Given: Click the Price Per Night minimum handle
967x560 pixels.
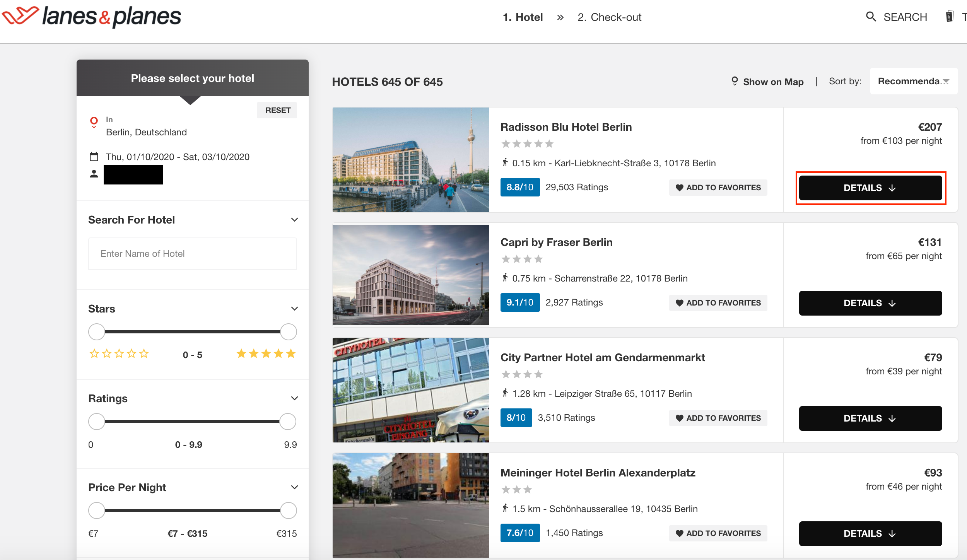Looking at the screenshot, I should point(97,510).
